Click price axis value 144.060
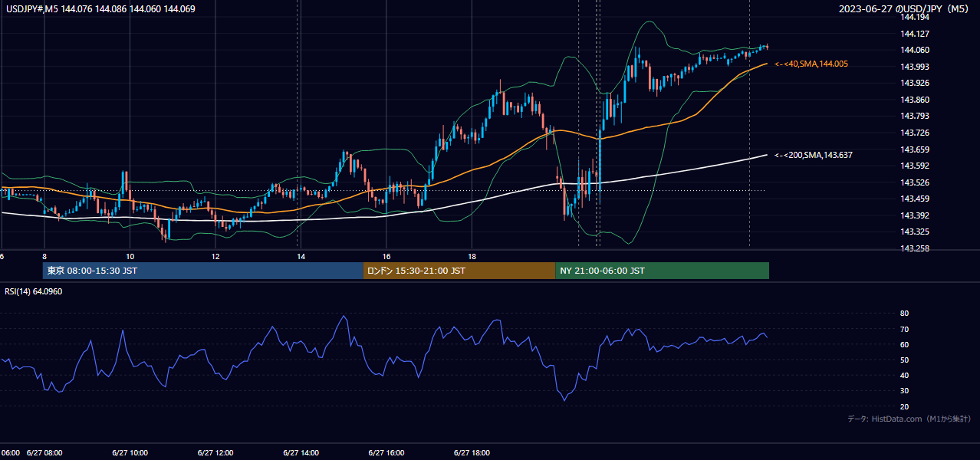 tap(914, 50)
